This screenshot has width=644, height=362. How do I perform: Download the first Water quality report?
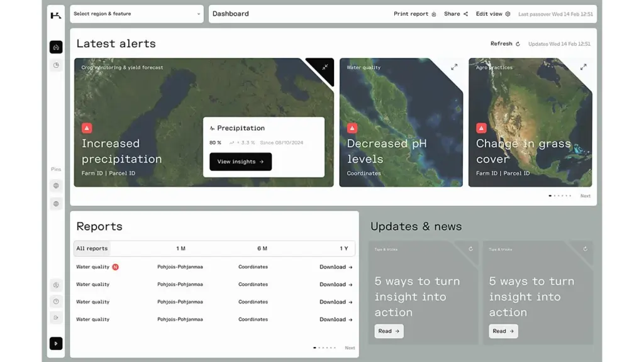336,267
